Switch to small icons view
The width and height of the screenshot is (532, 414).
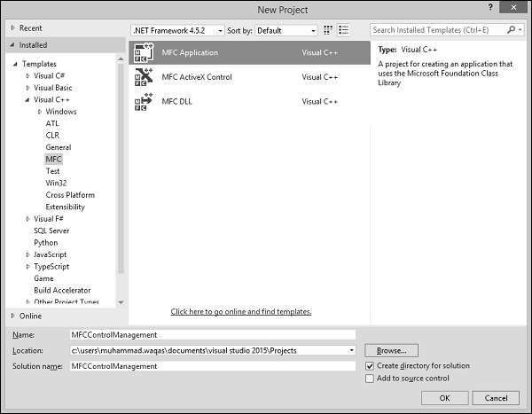pyautogui.click(x=328, y=30)
